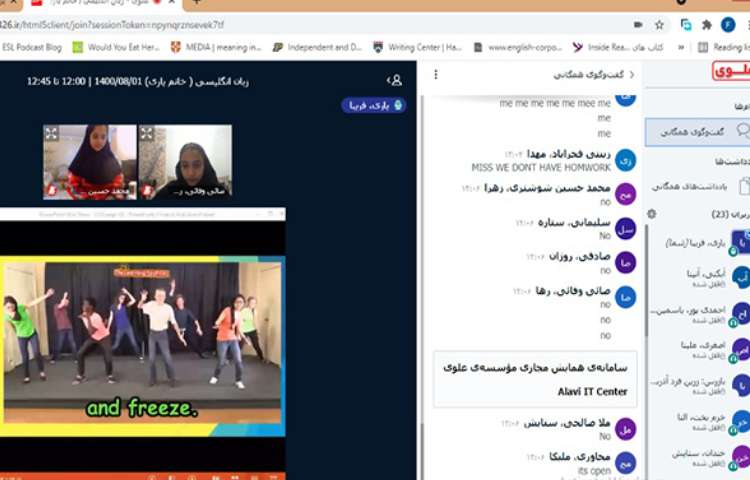Click the chat avatar of محمد حسین شوشتری زهرا
The height and width of the screenshot is (480, 750).
click(625, 194)
